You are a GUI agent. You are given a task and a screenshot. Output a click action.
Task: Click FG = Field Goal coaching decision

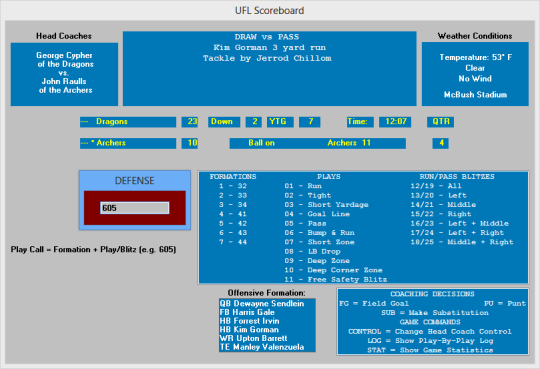374,304
